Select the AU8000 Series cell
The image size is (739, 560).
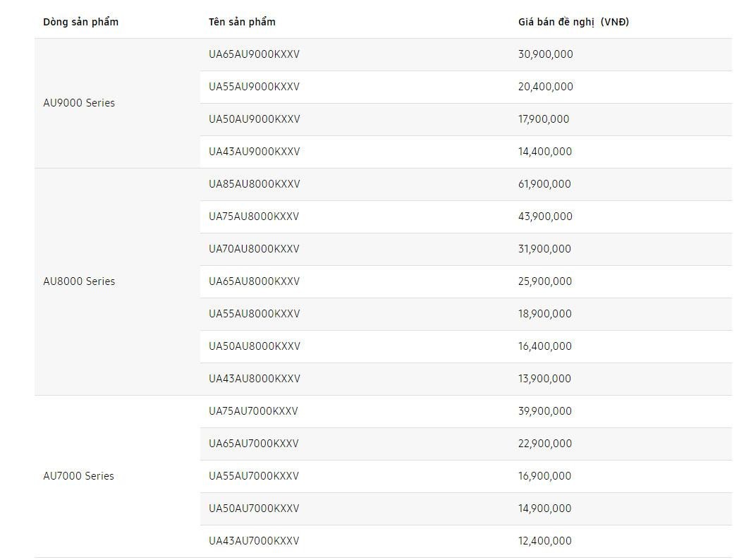pyautogui.click(x=79, y=281)
